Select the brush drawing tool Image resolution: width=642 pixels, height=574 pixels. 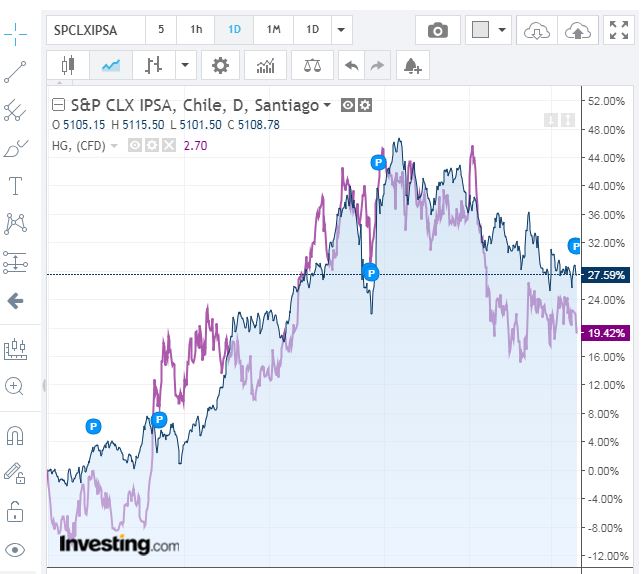tap(15, 148)
